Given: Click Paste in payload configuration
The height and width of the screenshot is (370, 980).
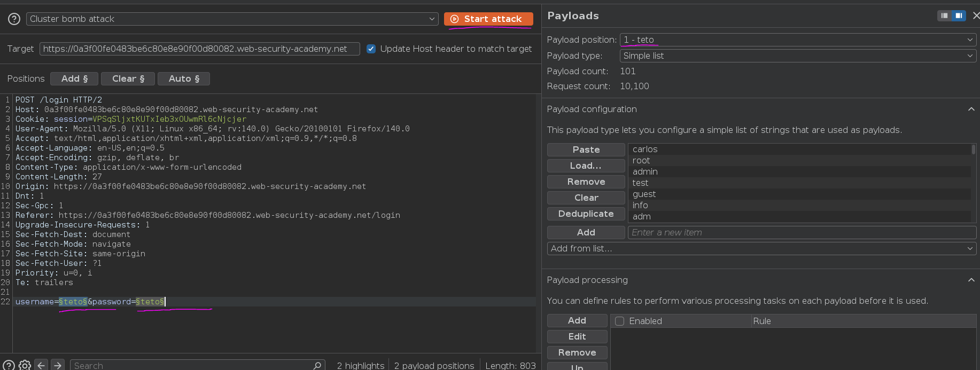Looking at the screenshot, I should point(586,150).
